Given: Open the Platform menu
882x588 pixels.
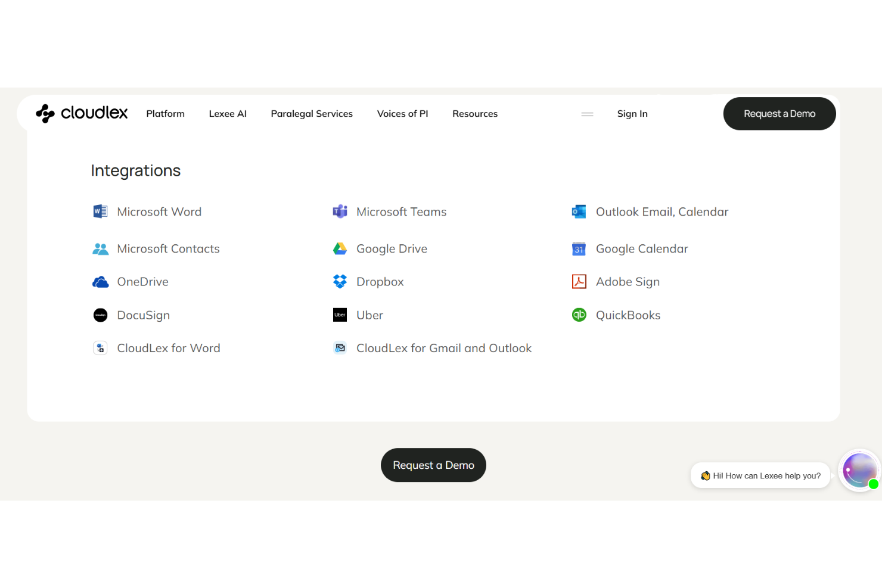Looking at the screenshot, I should 165,113.
